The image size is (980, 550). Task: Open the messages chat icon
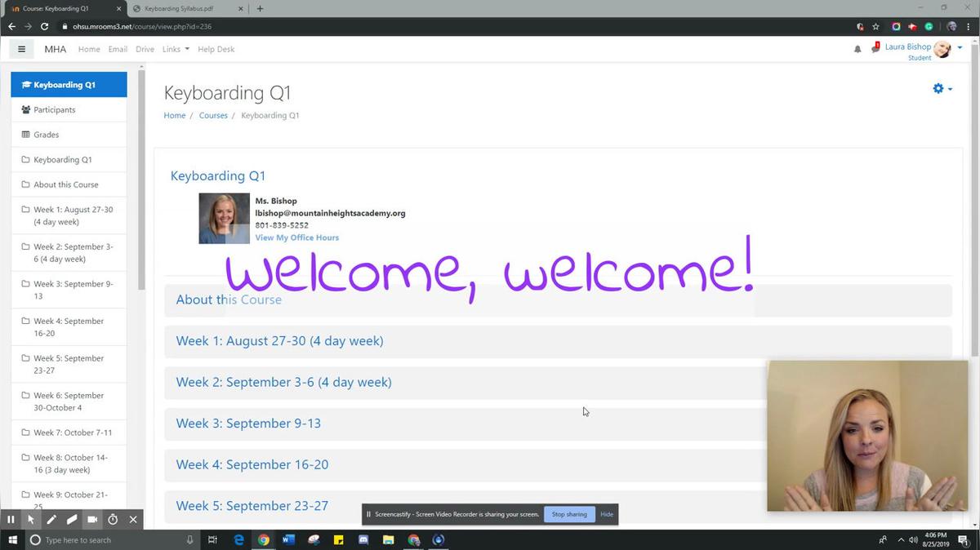pyautogui.click(x=875, y=48)
